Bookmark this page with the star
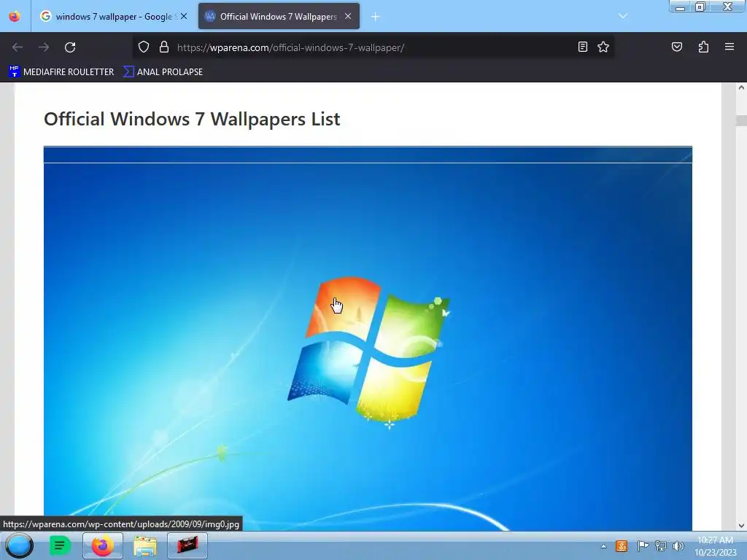Viewport: 747px width, 560px height. point(603,47)
